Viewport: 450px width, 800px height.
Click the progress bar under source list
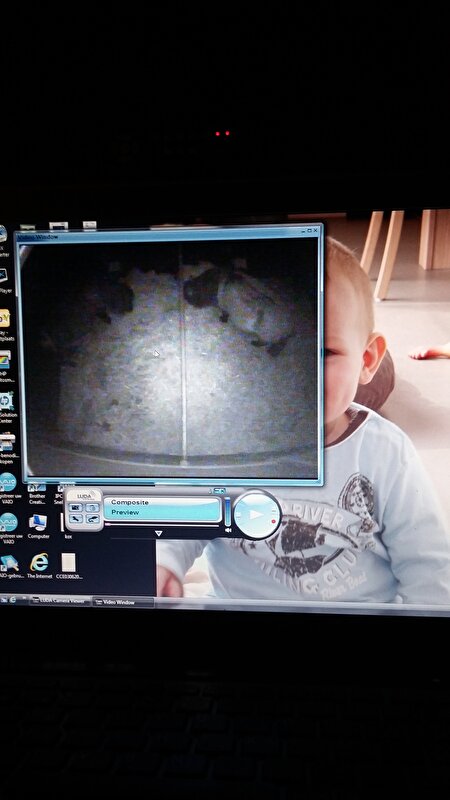pos(162,524)
